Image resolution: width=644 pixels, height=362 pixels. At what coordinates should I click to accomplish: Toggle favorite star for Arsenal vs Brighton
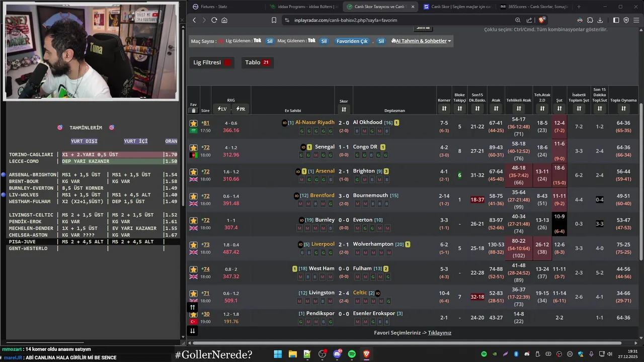click(193, 172)
